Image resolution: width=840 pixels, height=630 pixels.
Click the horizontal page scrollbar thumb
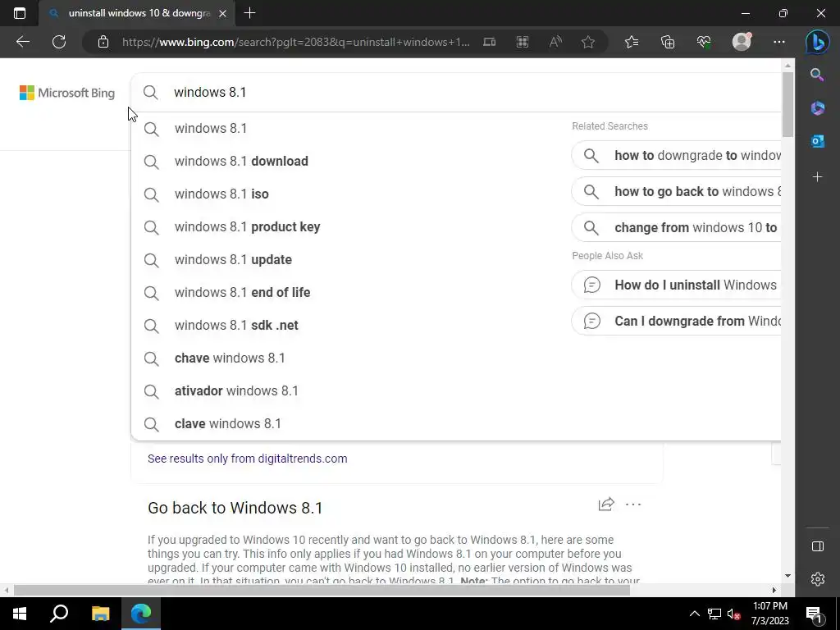(322, 591)
